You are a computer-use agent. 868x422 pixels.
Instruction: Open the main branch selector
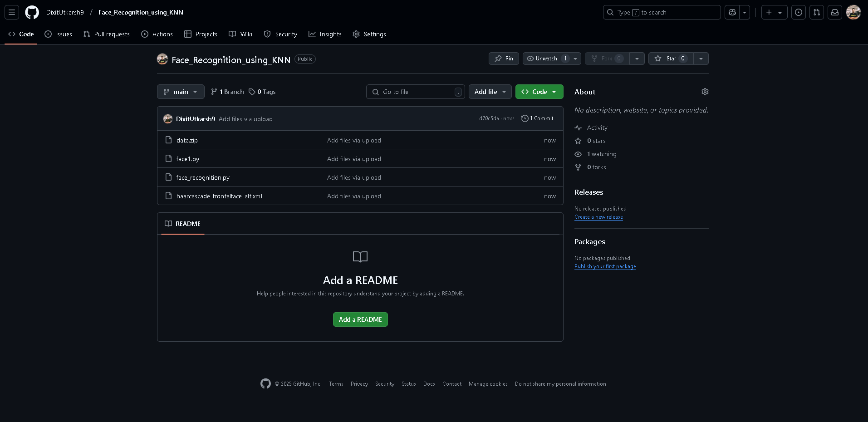point(181,92)
